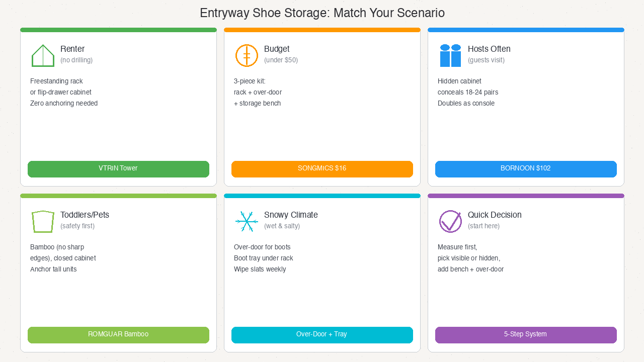This screenshot has width=644, height=362.
Task: Select the Over-Door + Tray button
Action: coord(322,335)
